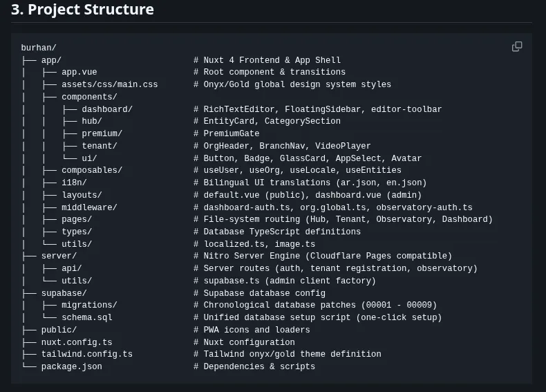Click comment "# EntityCard, CategorySection"
Image resolution: width=546 pixels, height=392 pixels.
pos(267,121)
